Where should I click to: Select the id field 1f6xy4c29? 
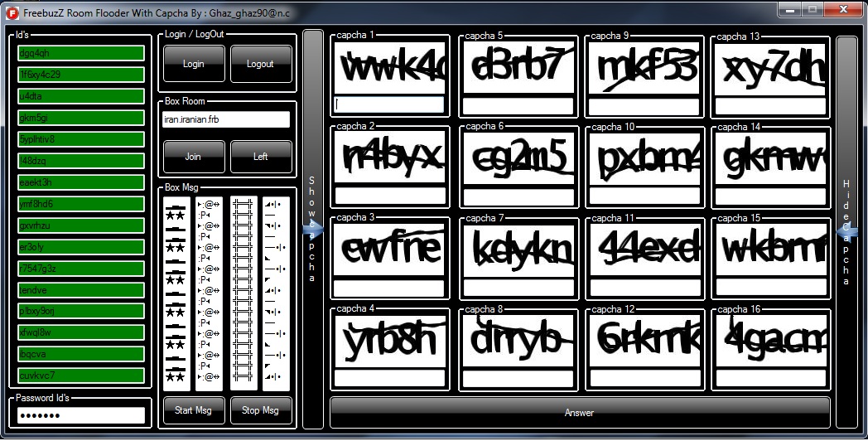point(81,75)
